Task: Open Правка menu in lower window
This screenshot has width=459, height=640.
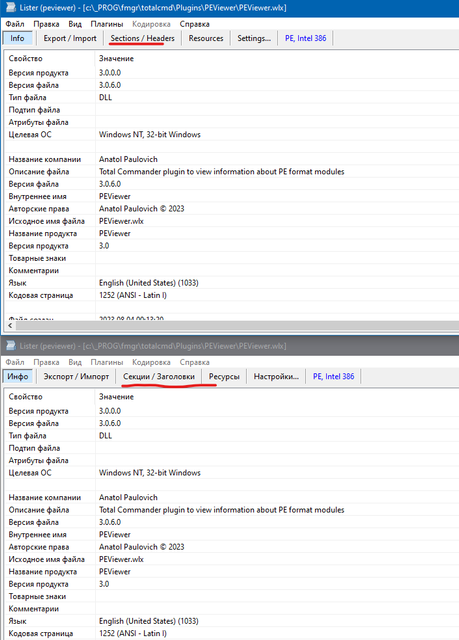Action: pyautogui.click(x=46, y=362)
